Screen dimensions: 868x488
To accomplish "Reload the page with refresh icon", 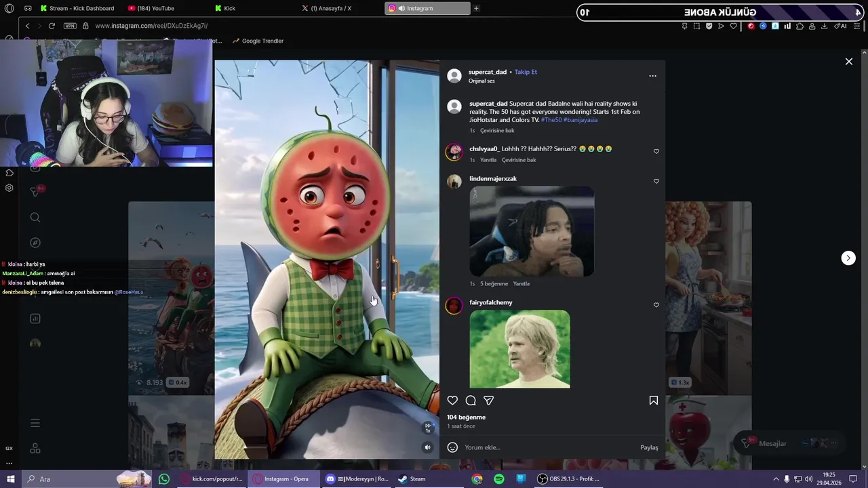I will [52, 26].
